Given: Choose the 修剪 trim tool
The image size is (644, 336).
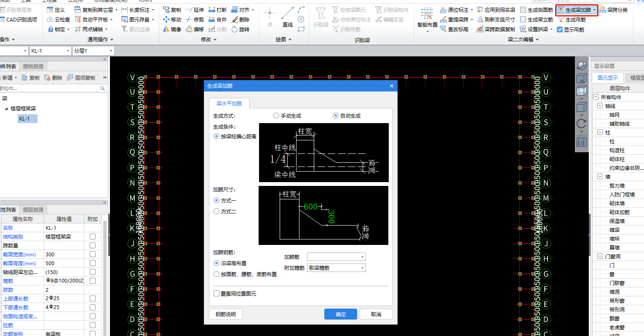Looking at the screenshot, I should (195, 19).
